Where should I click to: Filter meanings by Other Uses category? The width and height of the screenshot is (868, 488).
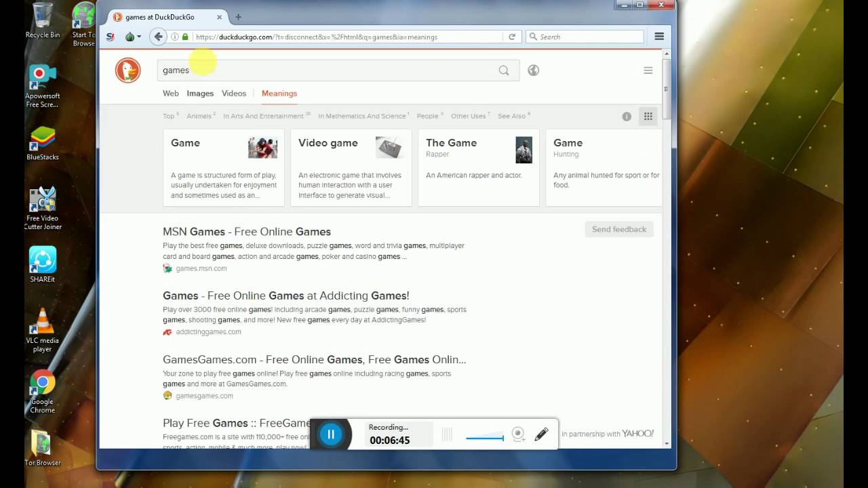coord(470,116)
